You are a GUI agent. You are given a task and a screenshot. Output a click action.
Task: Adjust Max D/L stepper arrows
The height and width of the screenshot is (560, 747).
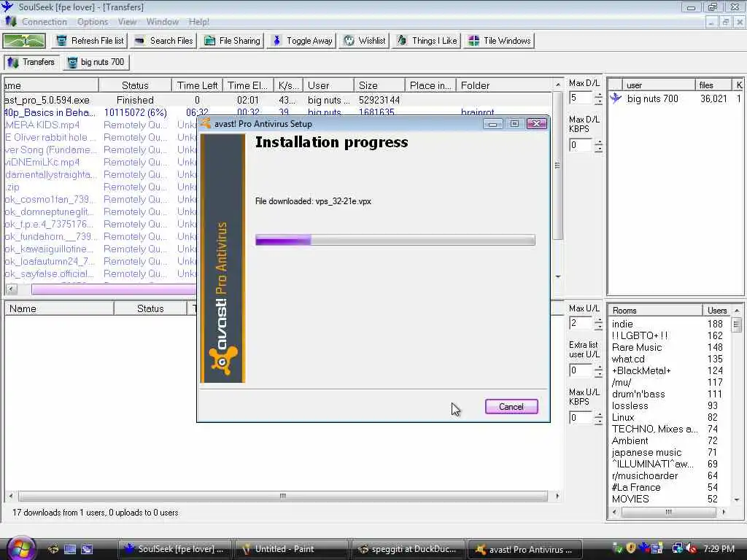coord(598,98)
